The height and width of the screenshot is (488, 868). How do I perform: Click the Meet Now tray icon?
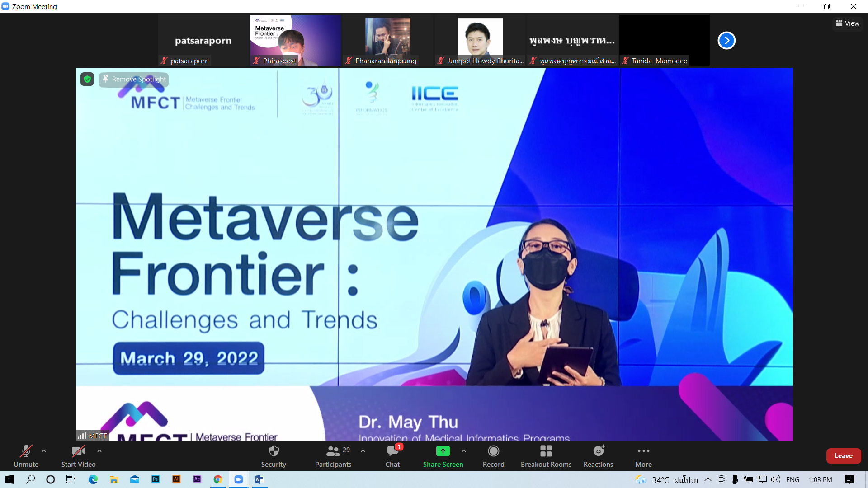click(722, 479)
